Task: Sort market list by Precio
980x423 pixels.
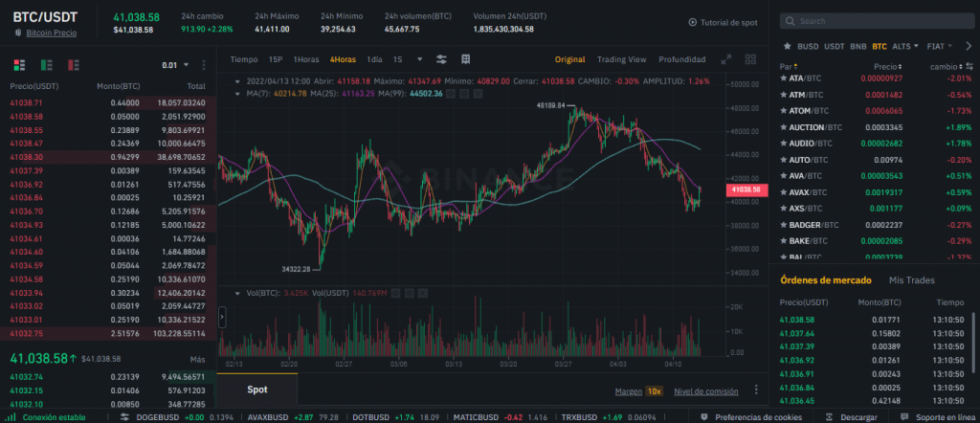Action: pos(887,66)
